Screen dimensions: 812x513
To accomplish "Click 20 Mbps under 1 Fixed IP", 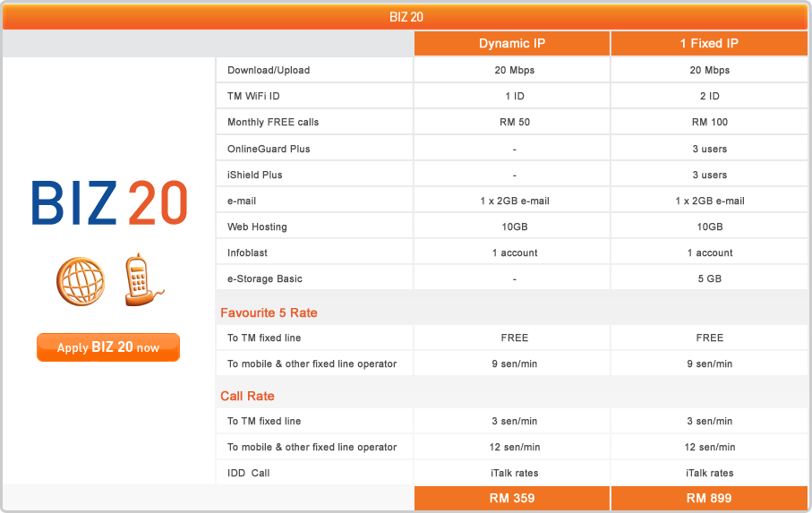I will tap(709, 71).
